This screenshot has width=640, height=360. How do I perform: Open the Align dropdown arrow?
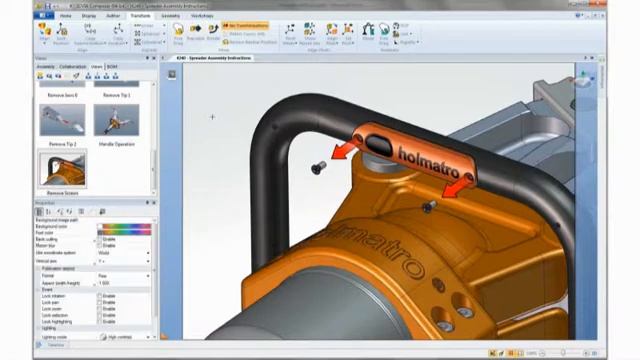click(x=44, y=43)
